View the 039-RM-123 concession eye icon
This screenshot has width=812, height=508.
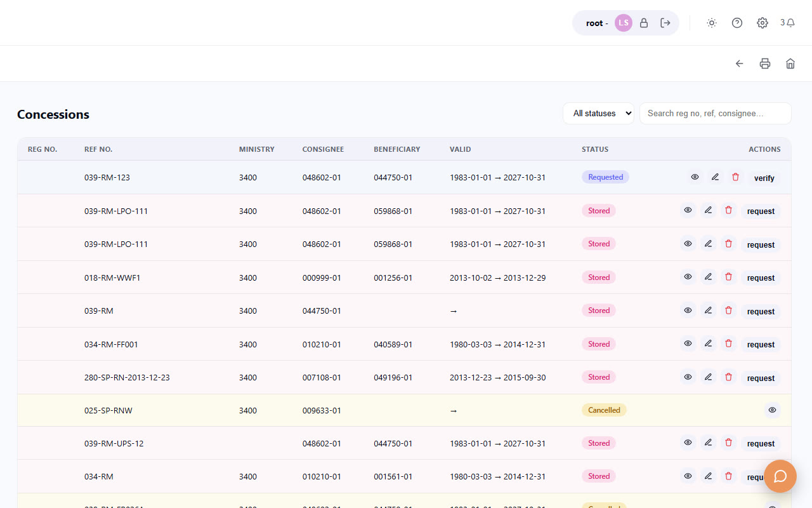click(x=695, y=177)
